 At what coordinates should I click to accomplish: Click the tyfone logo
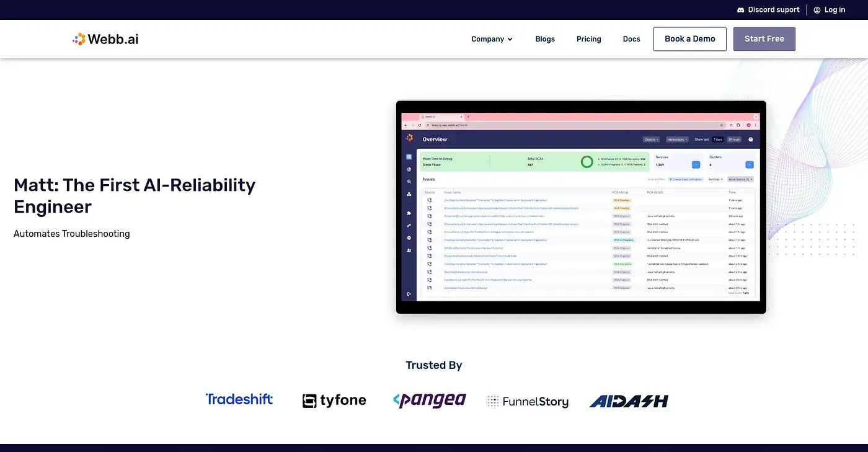coord(334,401)
